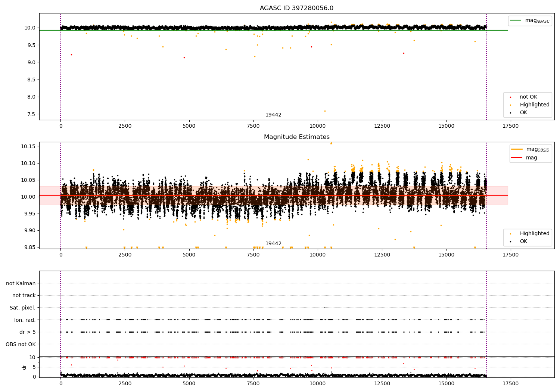Select the mag AGASC legend label, top plot
This screenshot has height=392, width=560.
[537, 21]
